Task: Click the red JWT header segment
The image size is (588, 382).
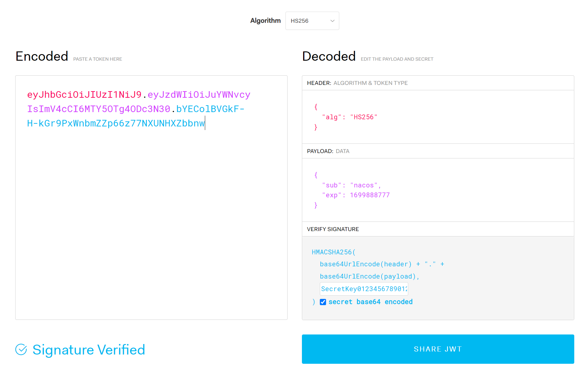Action: [84, 95]
